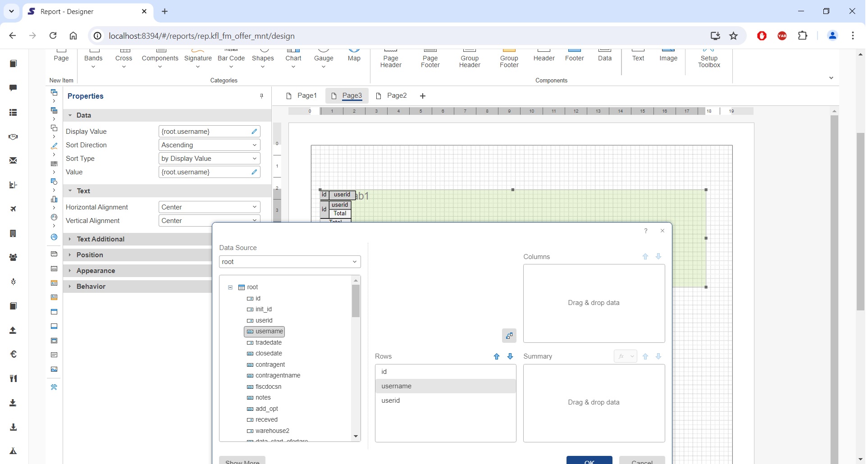Select the tradedate field in tree
The image size is (868, 464).
point(264,343)
